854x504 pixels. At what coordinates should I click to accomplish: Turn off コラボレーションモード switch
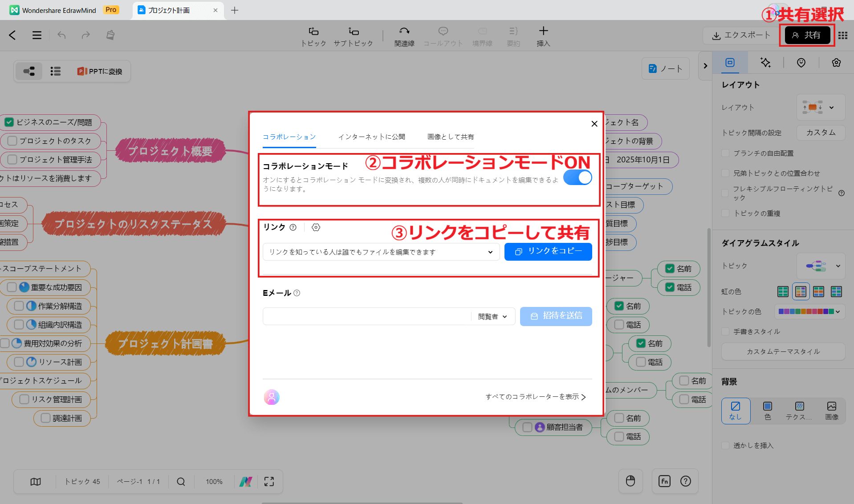point(577,177)
